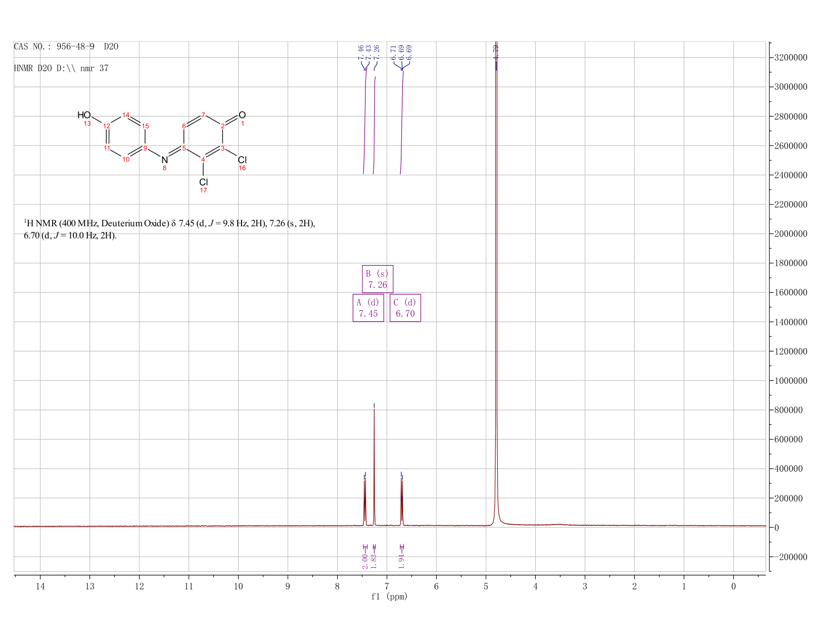Click the x-axis tick label 14
This screenshot has height=644, width=834.
40,586
